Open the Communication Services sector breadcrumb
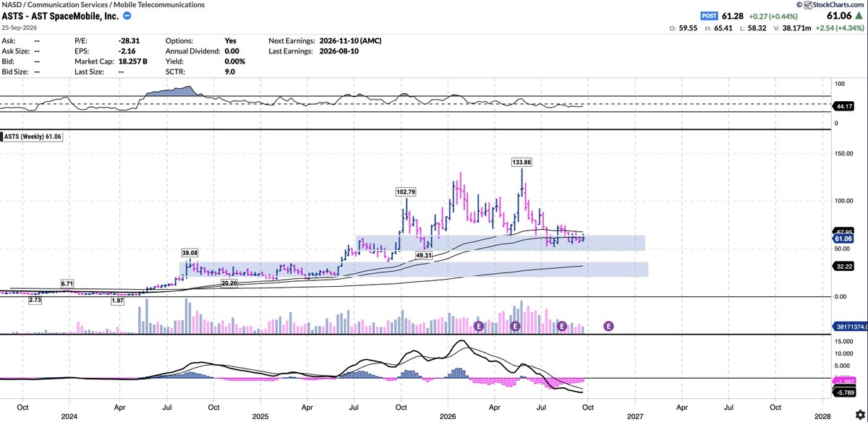 pyautogui.click(x=71, y=5)
